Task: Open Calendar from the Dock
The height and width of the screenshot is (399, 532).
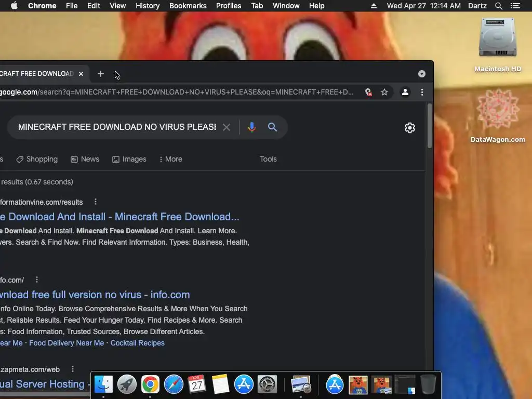Action: tap(197, 384)
